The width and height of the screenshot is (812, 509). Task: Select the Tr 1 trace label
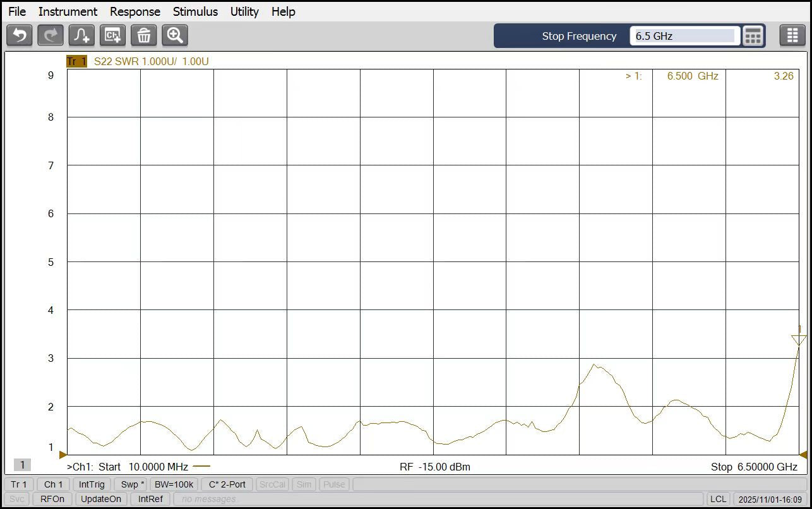[76, 61]
